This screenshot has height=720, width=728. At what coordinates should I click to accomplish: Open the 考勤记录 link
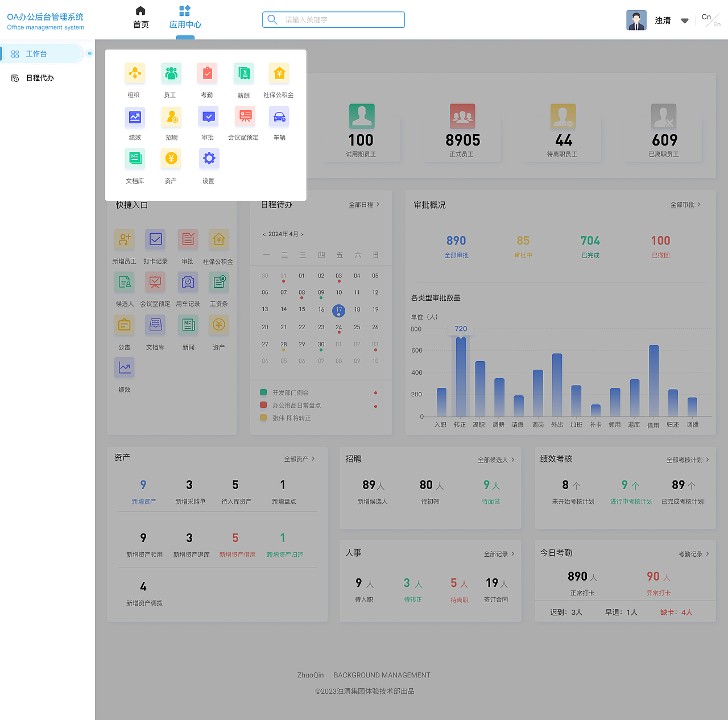[694, 554]
